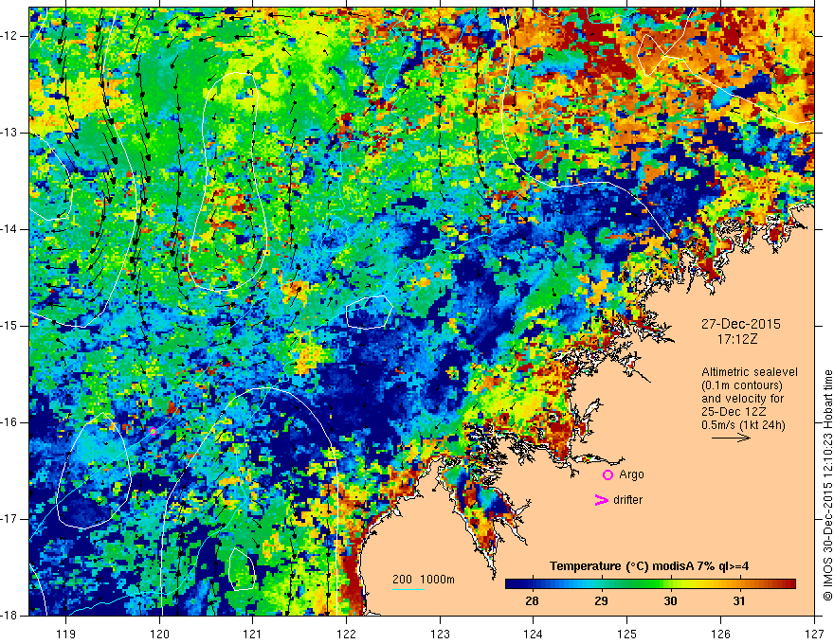Click the 'Altimetric sealevel' text line

(x=750, y=372)
